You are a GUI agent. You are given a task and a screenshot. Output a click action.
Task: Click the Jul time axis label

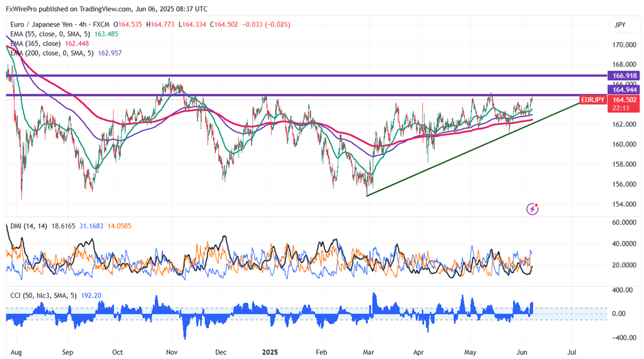tap(572, 352)
